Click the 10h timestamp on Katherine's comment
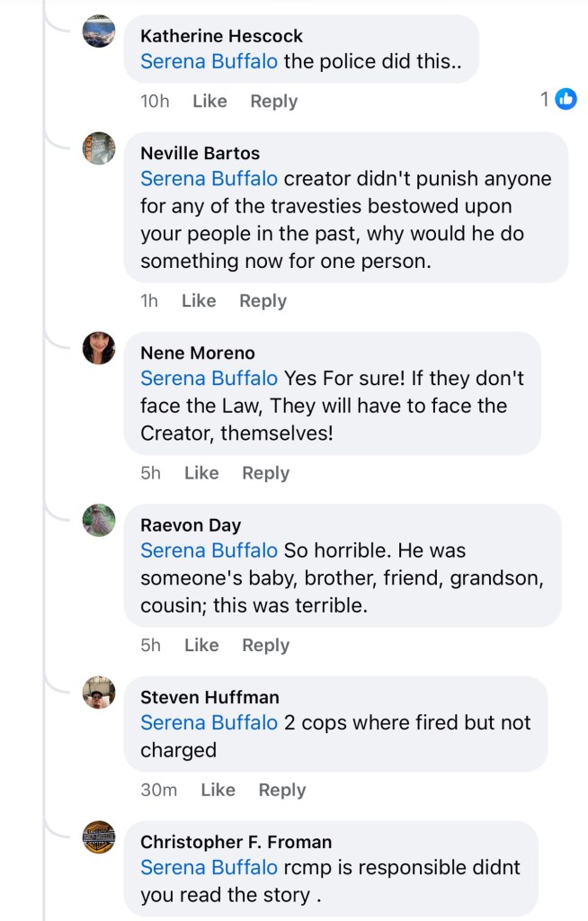This screenshot has height=921, width=588. (x=155, y=102)
